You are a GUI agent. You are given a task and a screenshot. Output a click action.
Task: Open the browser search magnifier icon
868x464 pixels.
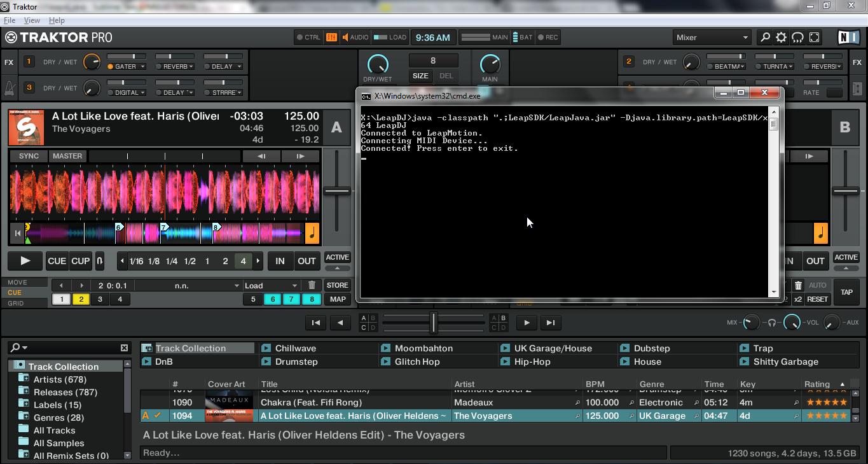(766, 38)
